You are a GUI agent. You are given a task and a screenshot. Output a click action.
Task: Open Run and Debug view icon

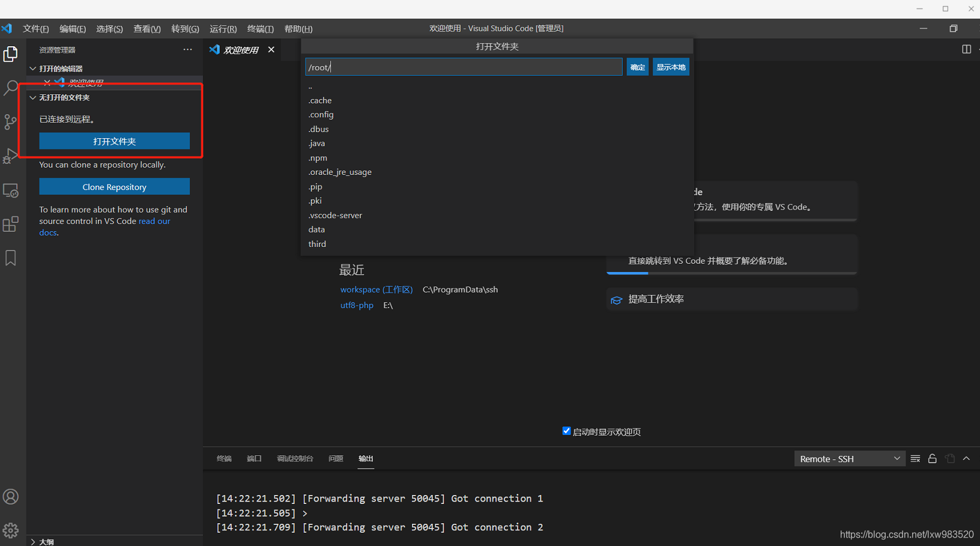point(11,156)
